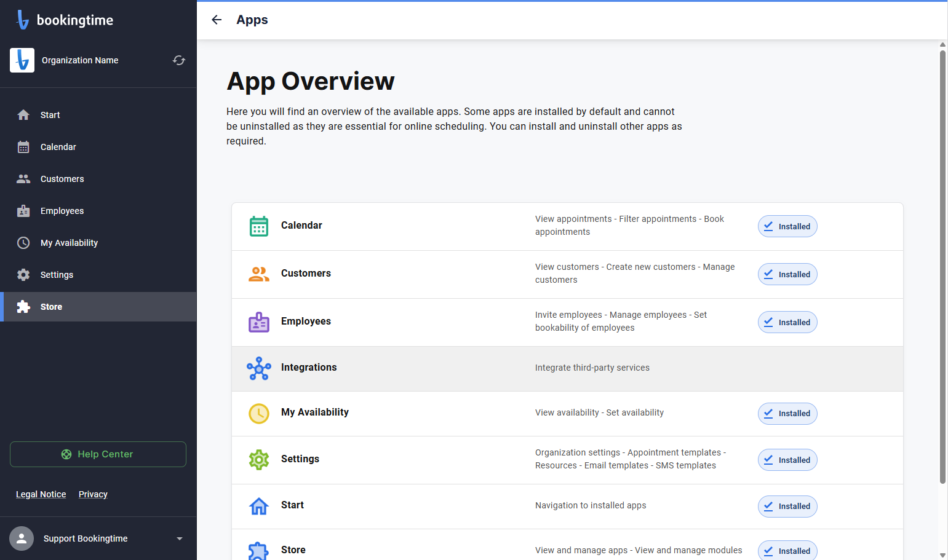The image size is (948, 560).
Task: Open the Help Center button
Action: (98, 454)
